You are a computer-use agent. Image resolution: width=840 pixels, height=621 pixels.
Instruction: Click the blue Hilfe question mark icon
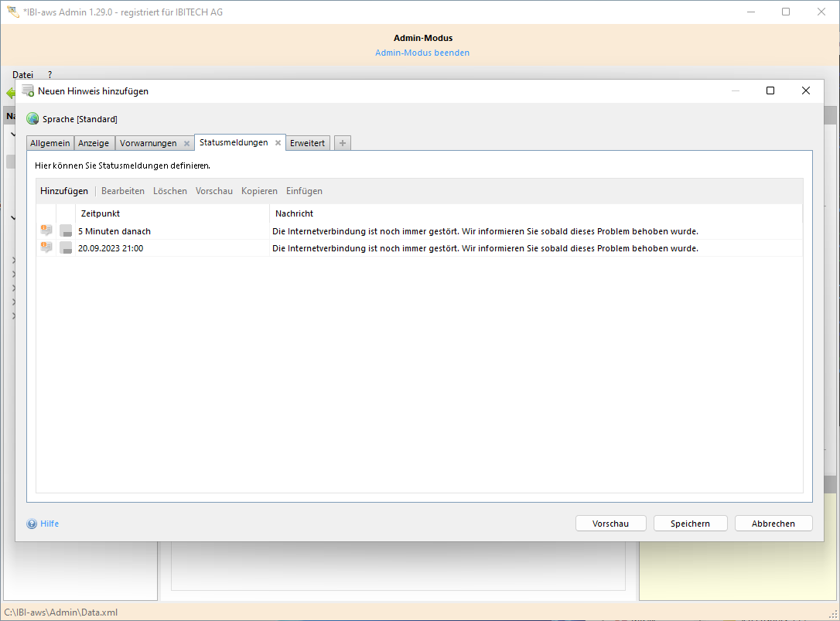32,524
